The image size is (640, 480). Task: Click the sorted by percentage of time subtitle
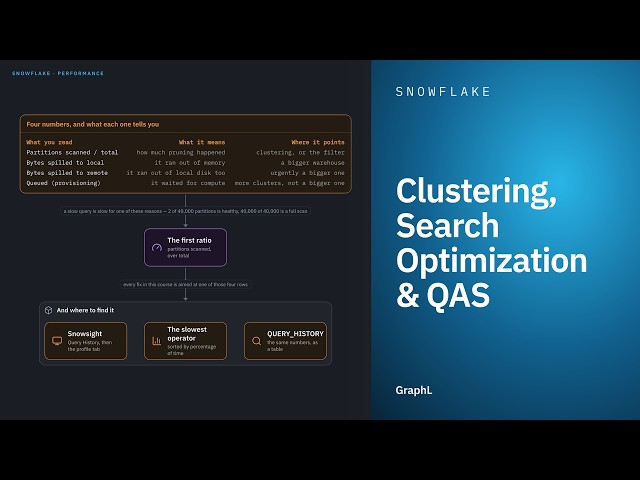pos(191,350)
